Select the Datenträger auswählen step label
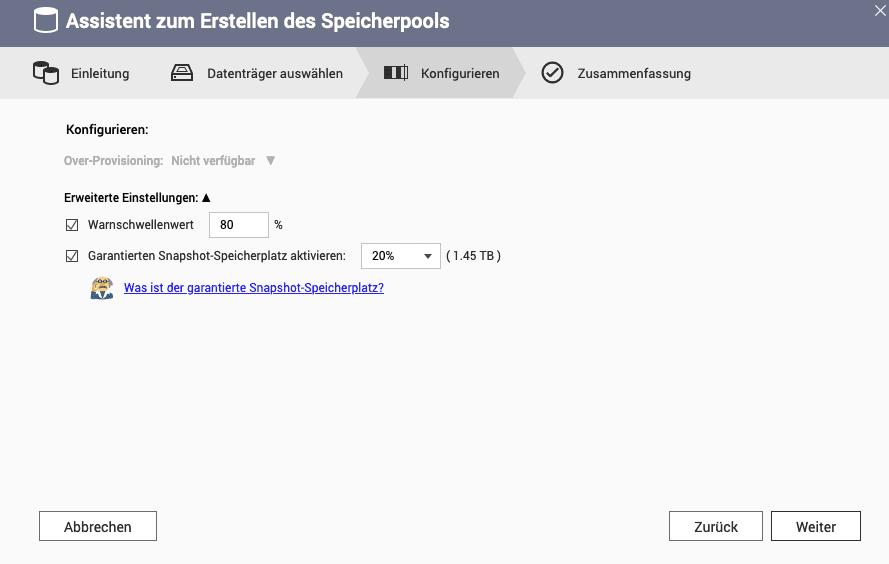The width and height of the screenshot is (889, 564). click(275, 74)
